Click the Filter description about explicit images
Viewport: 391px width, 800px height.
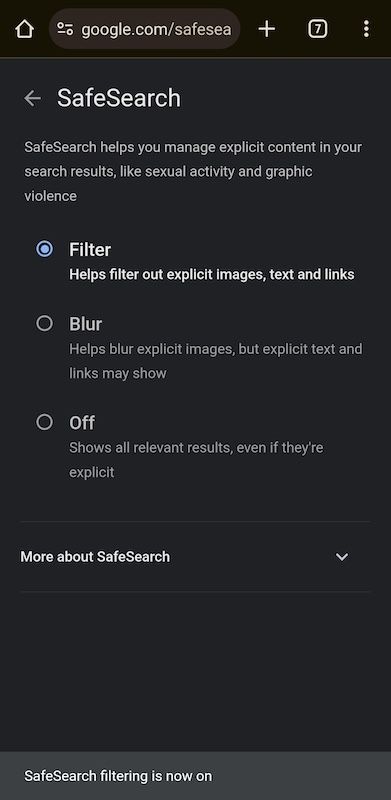212,274
